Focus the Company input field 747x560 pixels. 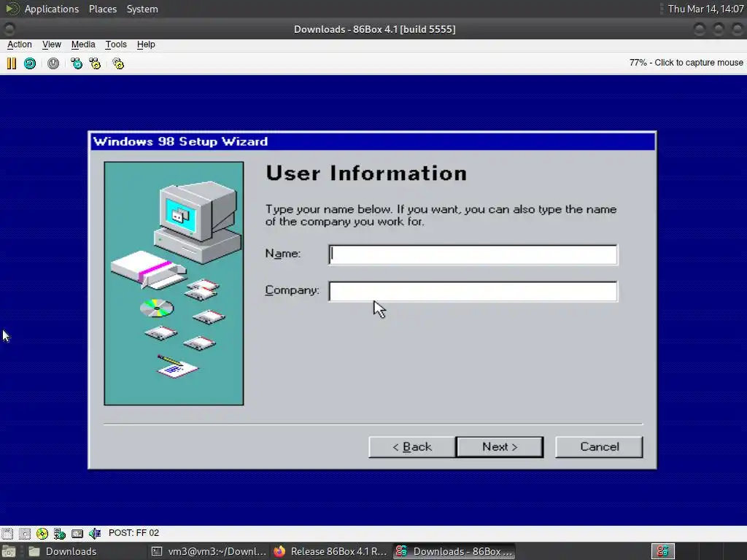(x=473, y=292)
